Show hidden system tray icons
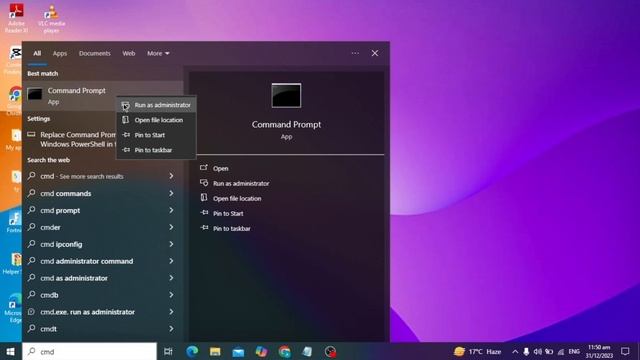Screen dimensions: 640x360 point(515,351)
